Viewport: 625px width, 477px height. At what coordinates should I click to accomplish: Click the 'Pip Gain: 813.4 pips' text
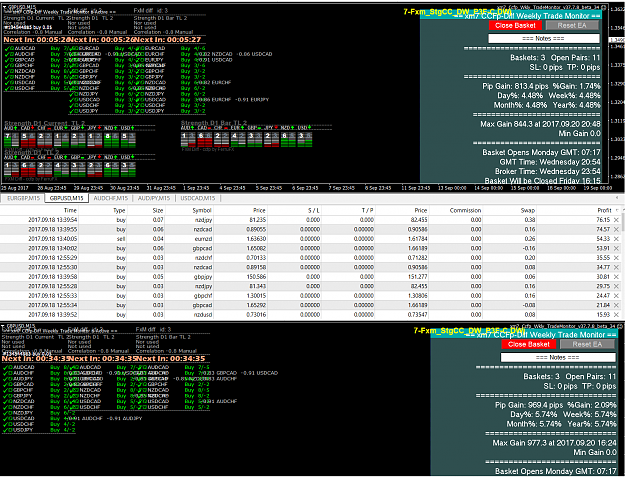[515, 86]
